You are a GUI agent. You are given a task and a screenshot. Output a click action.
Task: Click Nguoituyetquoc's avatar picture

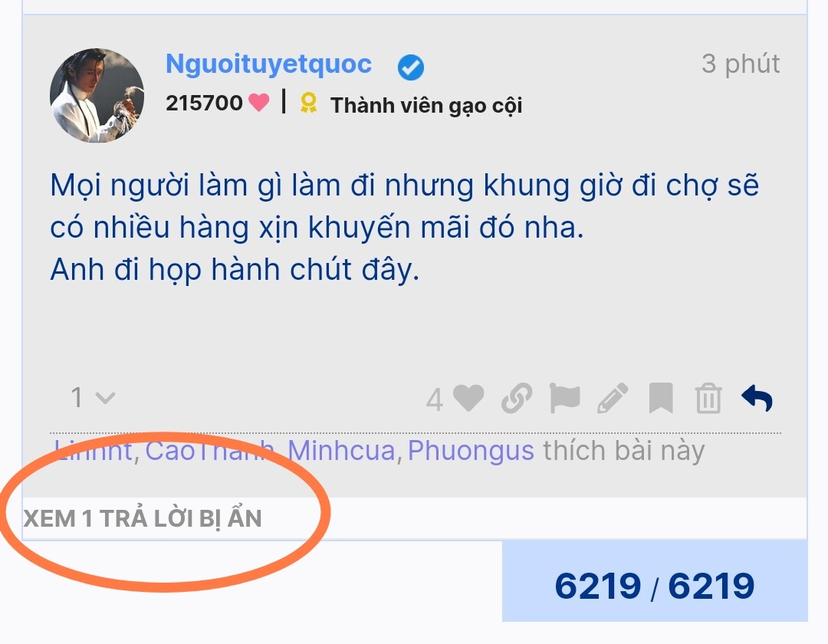(x=97, y=96)
